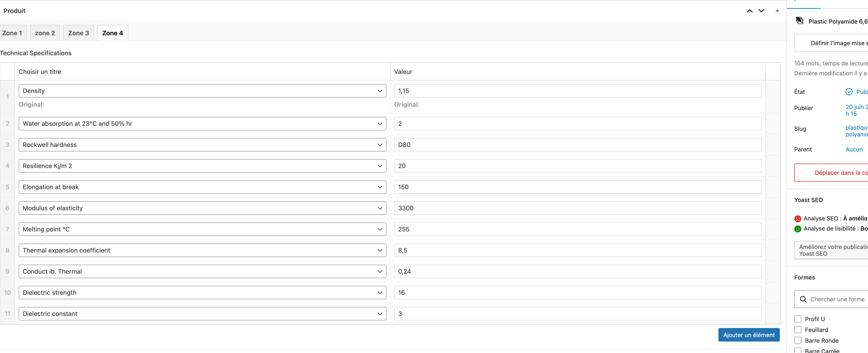Image resolution: width=868 pixels, height=353 pixels.
Task: Click the featured image icon beside Plastic Polyamide
Action: [800, 21]
